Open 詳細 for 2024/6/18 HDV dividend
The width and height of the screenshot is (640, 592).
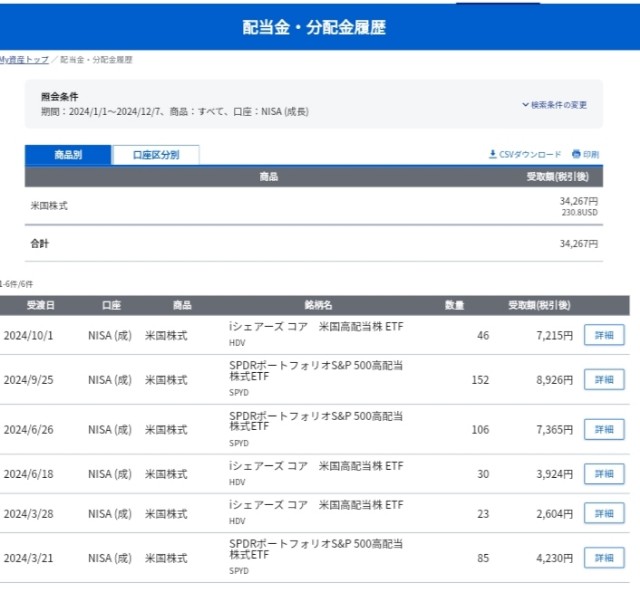[604, 474]
